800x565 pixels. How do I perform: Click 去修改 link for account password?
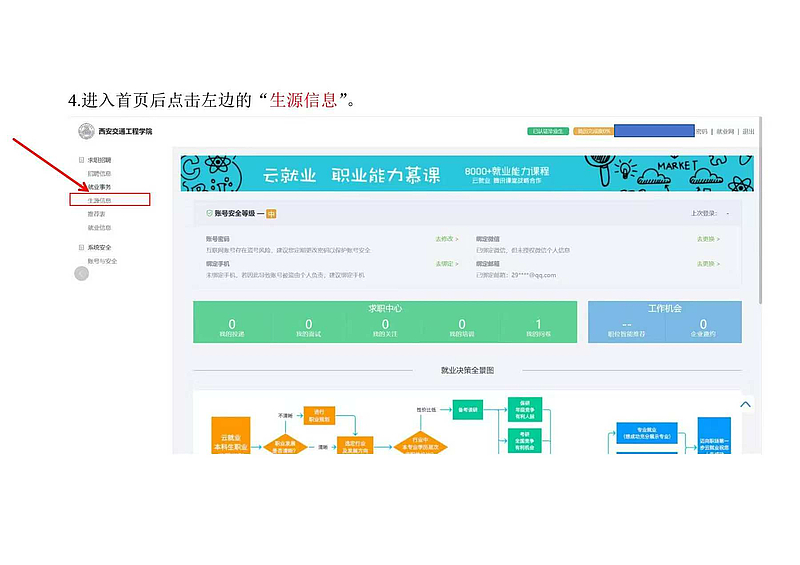(446, 239)
